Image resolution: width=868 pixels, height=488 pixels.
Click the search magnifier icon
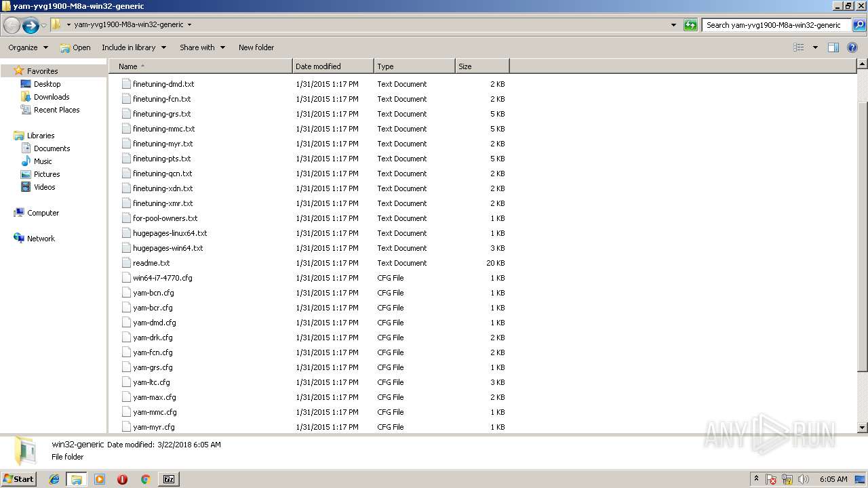click(859, 25)
